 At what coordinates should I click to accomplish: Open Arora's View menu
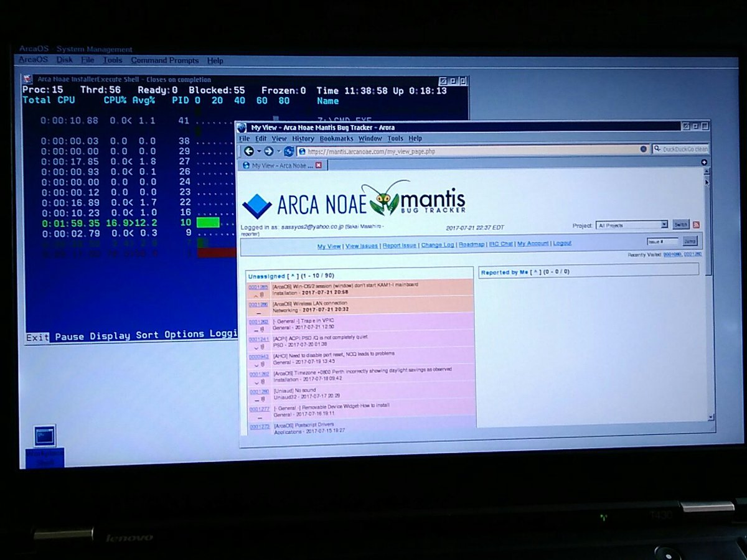(279, 138)
